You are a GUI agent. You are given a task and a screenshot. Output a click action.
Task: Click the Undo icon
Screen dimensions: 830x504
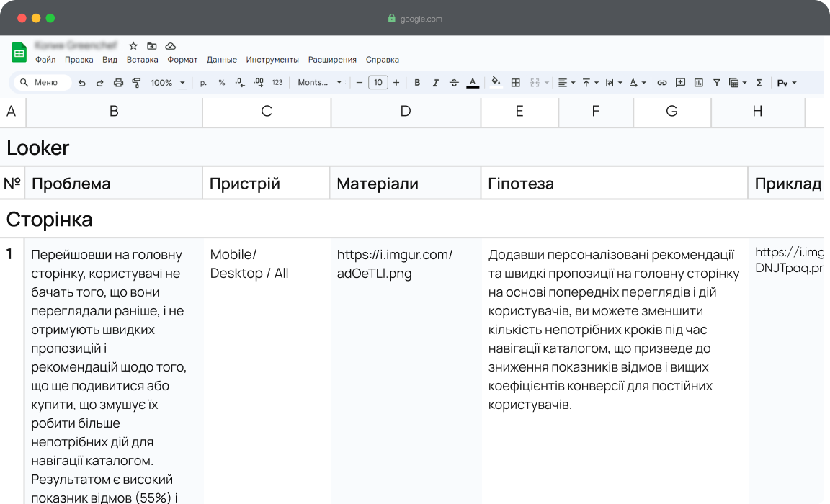point(81,83)
